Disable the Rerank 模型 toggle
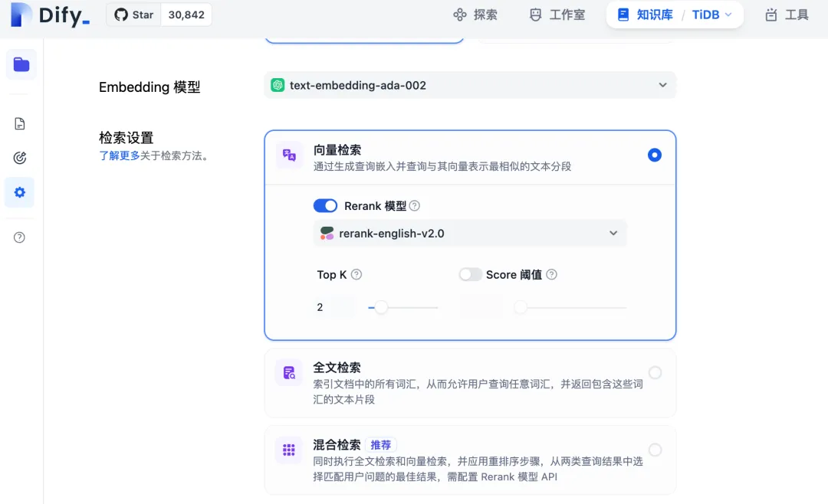 click(325, 205)
